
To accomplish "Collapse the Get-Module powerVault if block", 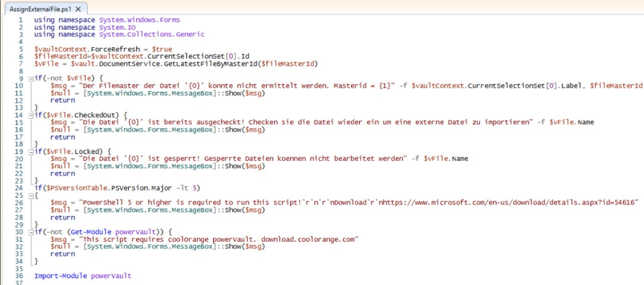I will coord(31,232).
